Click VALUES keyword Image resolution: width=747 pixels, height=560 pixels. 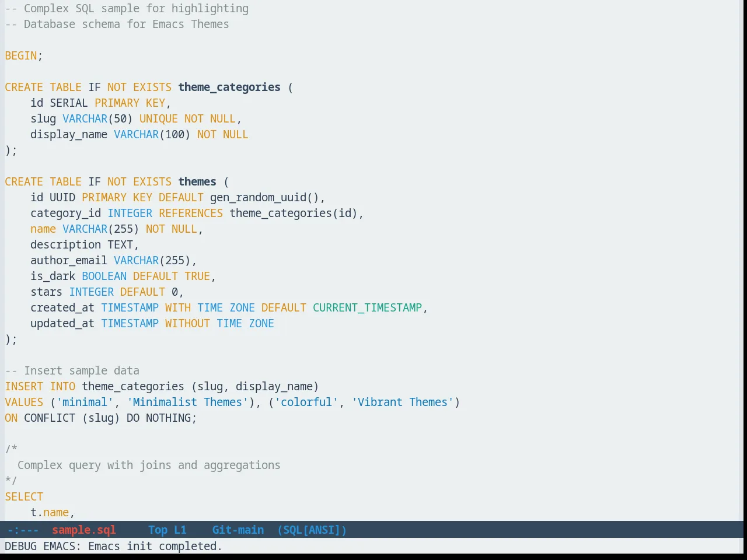coord(24,402)
